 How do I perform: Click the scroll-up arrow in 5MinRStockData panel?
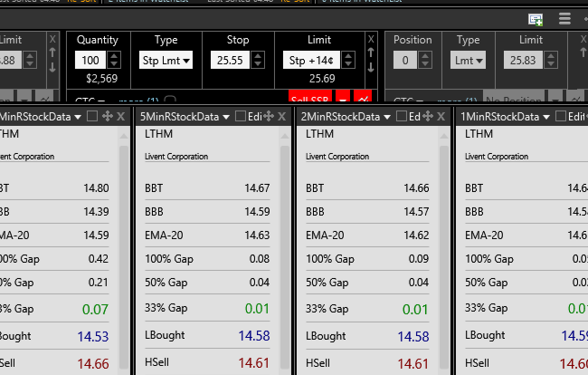click(285, 136)
